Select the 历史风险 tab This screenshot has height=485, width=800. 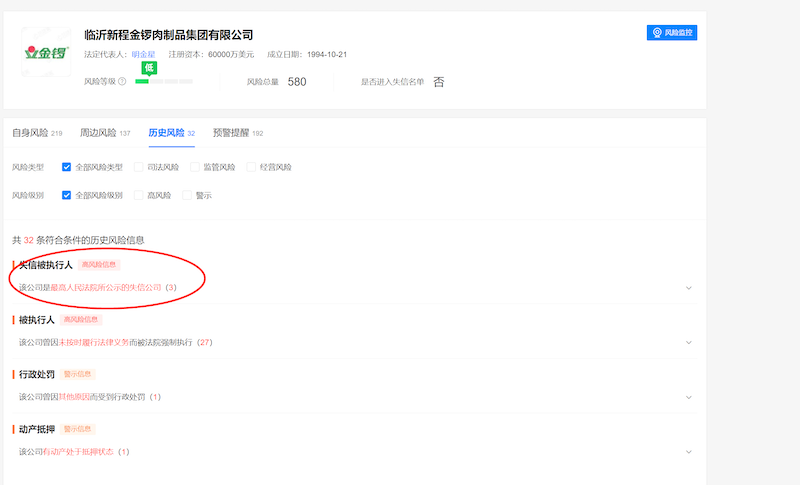(x=171, y=133)
